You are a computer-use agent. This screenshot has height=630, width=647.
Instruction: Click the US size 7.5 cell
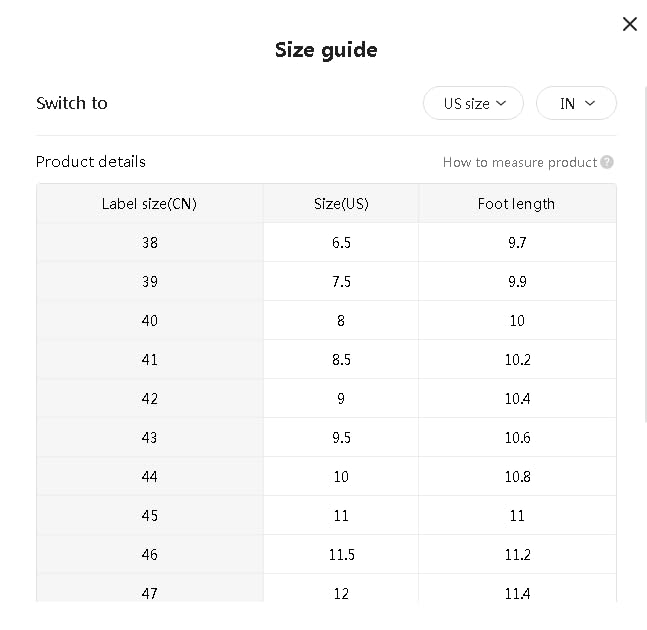(x=341, y=282)
